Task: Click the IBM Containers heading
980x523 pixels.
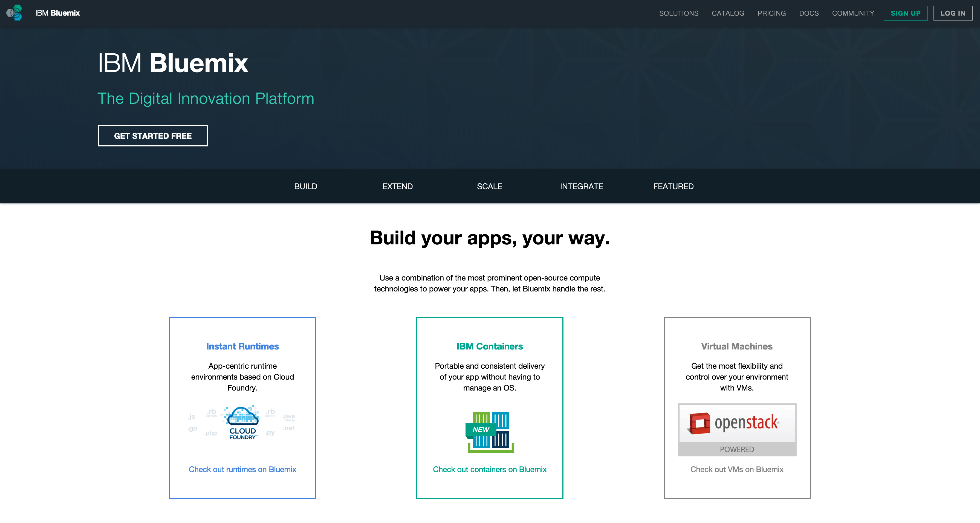Action: click(x=490, y=346)
